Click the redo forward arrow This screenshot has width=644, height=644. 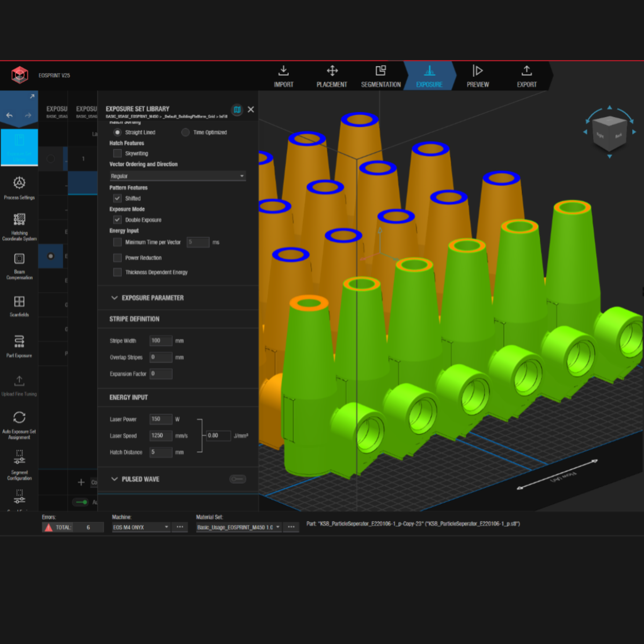click(28, 115)
